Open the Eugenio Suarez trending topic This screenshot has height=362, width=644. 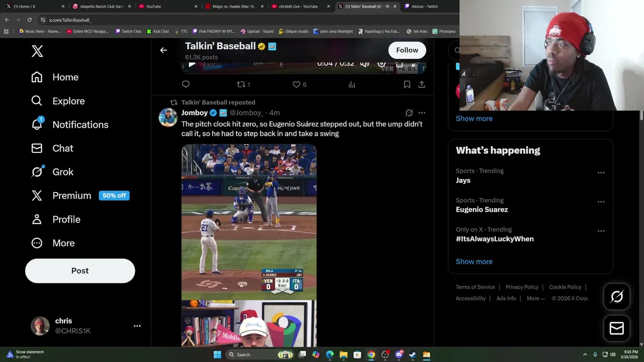[481, 209]
